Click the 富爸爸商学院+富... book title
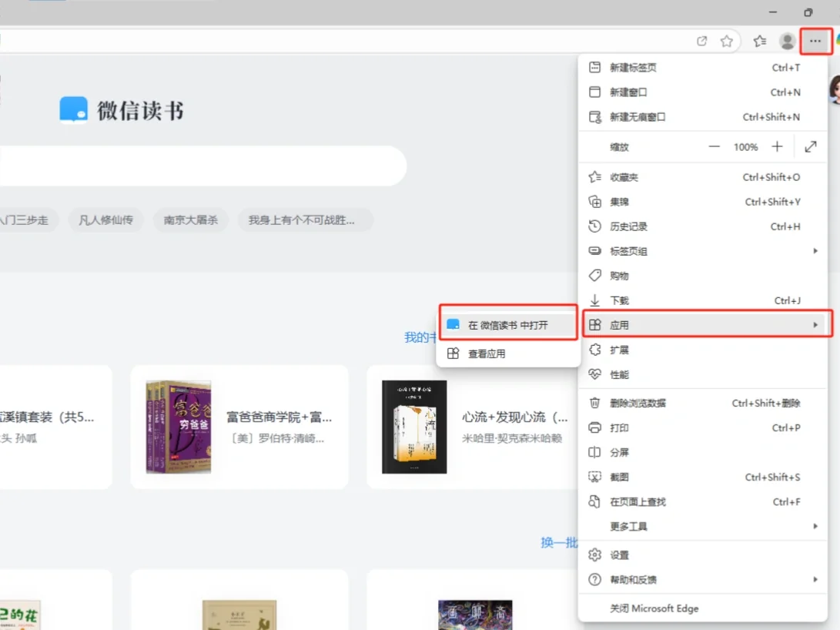 pyautogui.click(x=279, y=417)
